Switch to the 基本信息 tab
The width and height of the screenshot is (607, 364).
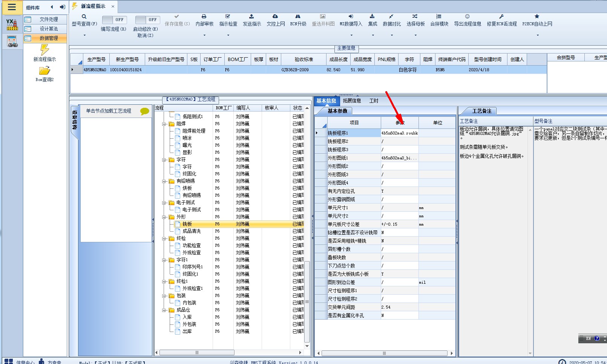[x=326, y=101]
